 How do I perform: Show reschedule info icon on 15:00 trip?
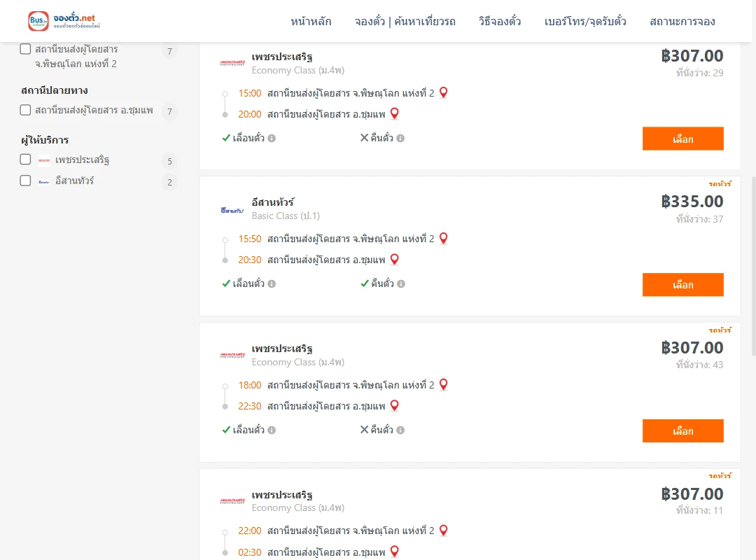[272, 139]
